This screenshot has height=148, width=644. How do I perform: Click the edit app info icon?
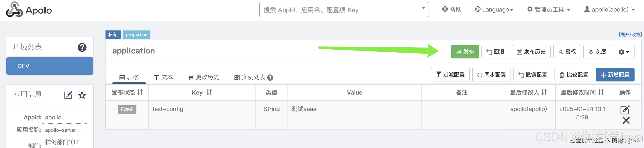point(68,95)
